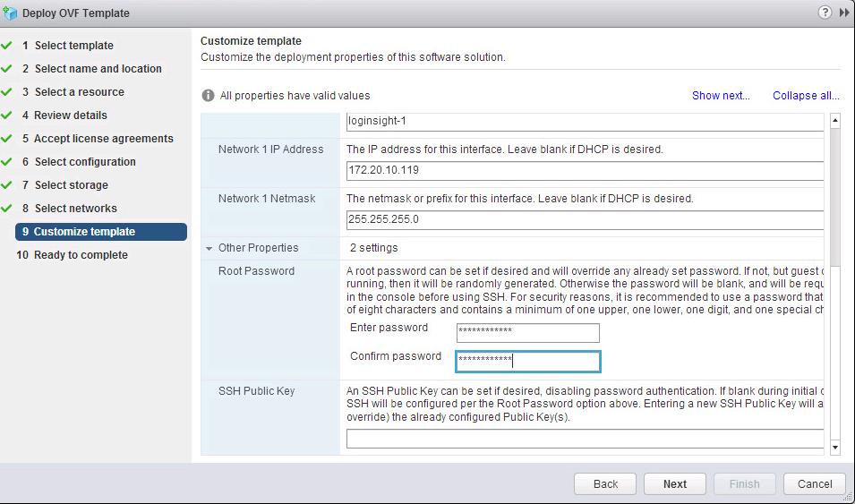Go to step 1 Select template

click(x=73, y=46)
